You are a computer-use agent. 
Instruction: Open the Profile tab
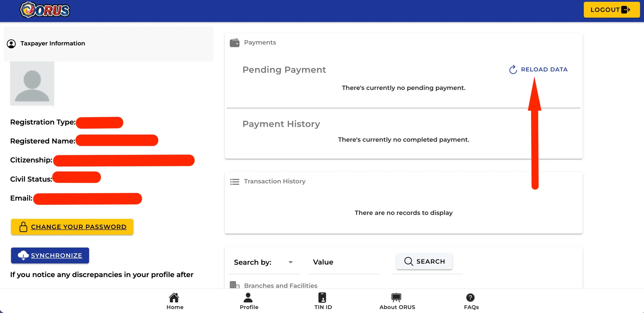point(249,301)
